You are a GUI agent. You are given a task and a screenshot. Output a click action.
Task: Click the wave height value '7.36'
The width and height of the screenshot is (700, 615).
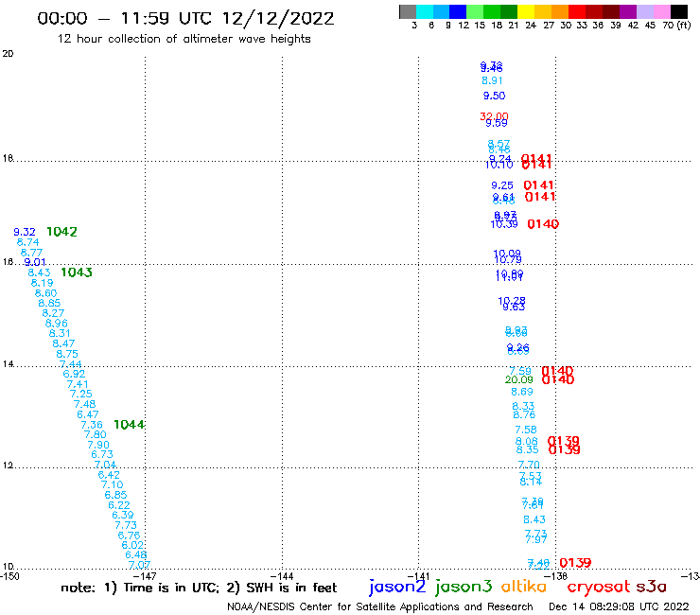pos(92,425)
